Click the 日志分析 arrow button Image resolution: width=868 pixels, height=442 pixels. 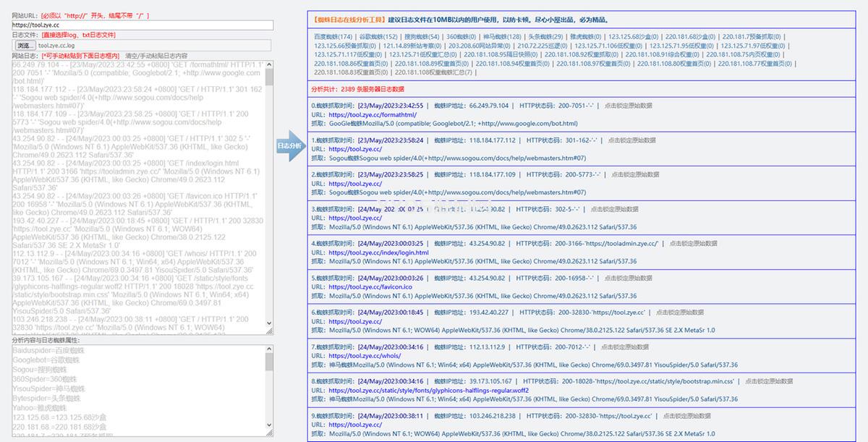(x=291, y=145)
